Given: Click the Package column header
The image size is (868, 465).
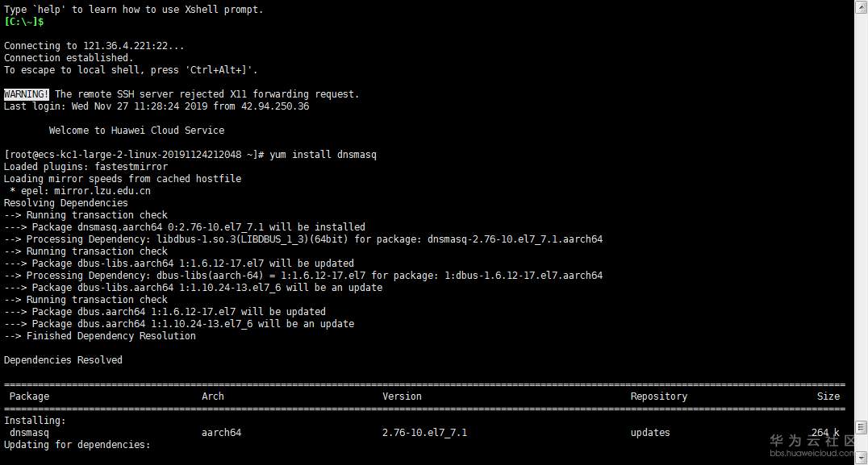Looking at the screenshot, I should 29,396.
